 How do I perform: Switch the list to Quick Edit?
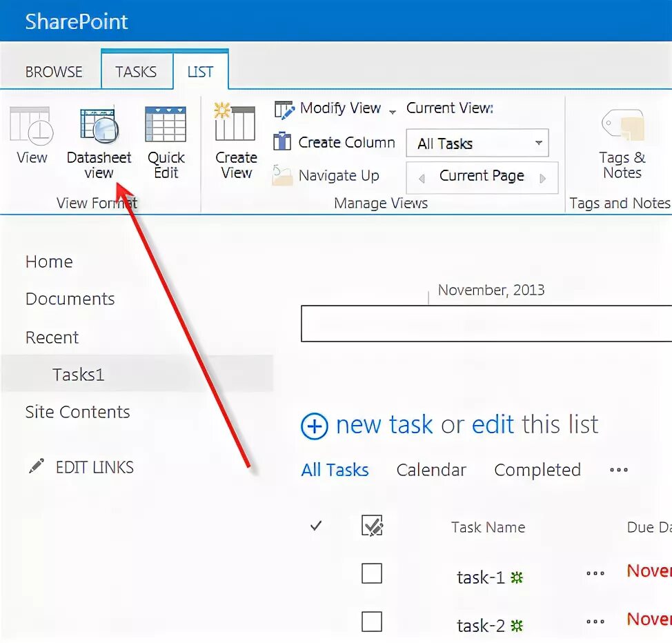tap(166, 142)
